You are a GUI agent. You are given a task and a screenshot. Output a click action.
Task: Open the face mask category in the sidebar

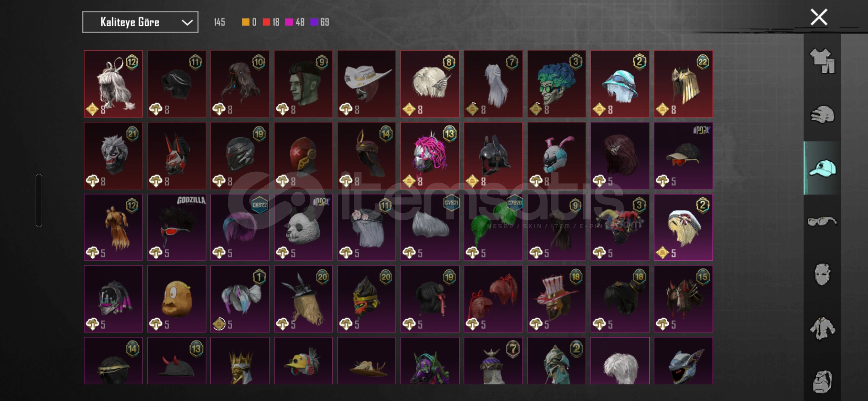coord(822,275)
